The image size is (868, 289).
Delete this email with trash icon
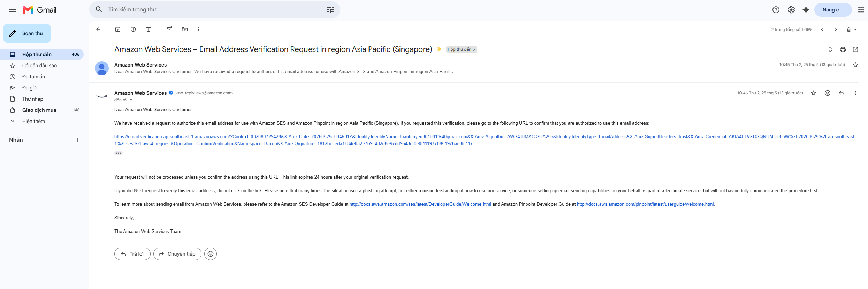pyautogui.click(x=149, y=29)
